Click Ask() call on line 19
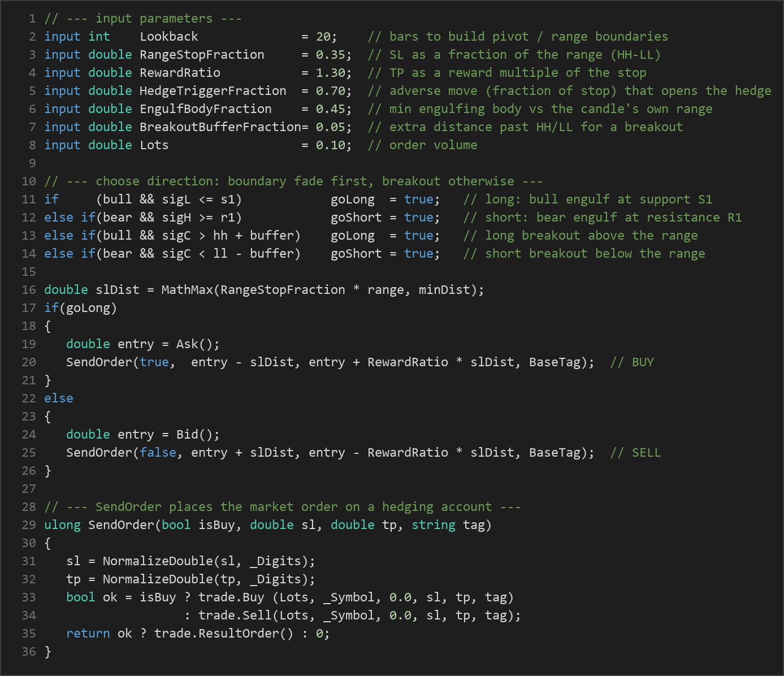 coord(195,344)
